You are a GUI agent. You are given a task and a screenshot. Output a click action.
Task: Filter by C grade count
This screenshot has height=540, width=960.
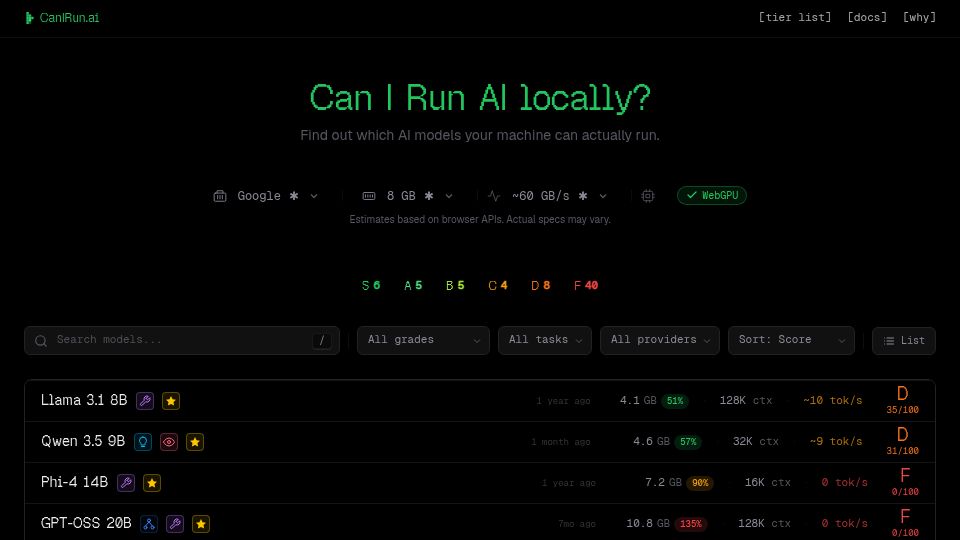click(x=498, y=285)
